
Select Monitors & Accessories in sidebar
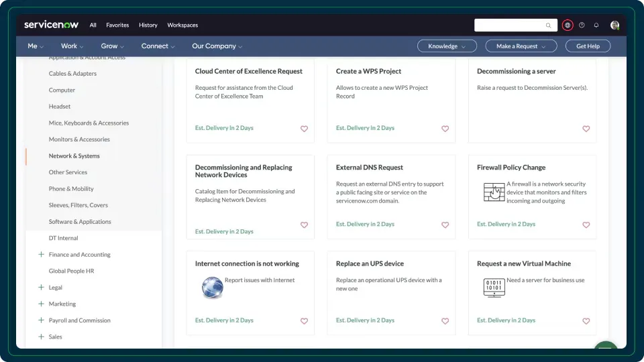[x=79, y=139]
